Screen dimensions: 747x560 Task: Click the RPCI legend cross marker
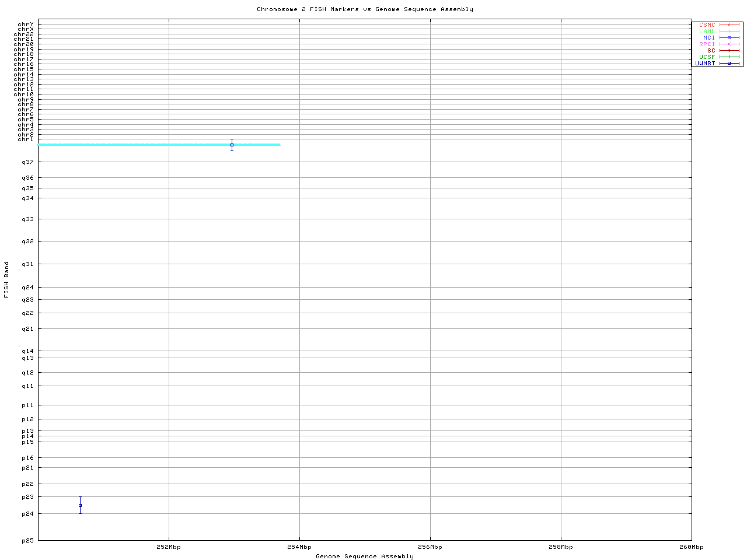tap(729, 44)
